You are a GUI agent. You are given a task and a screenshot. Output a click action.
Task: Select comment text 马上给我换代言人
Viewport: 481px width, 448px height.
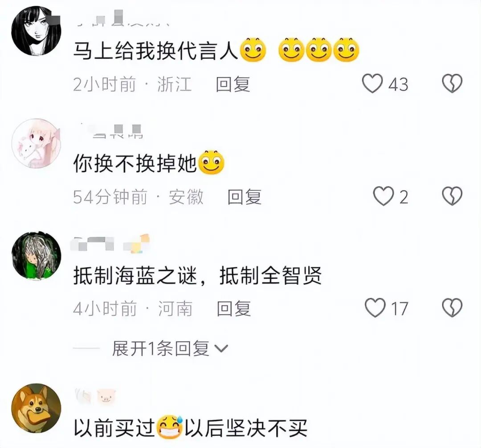(x=216, y=50)
